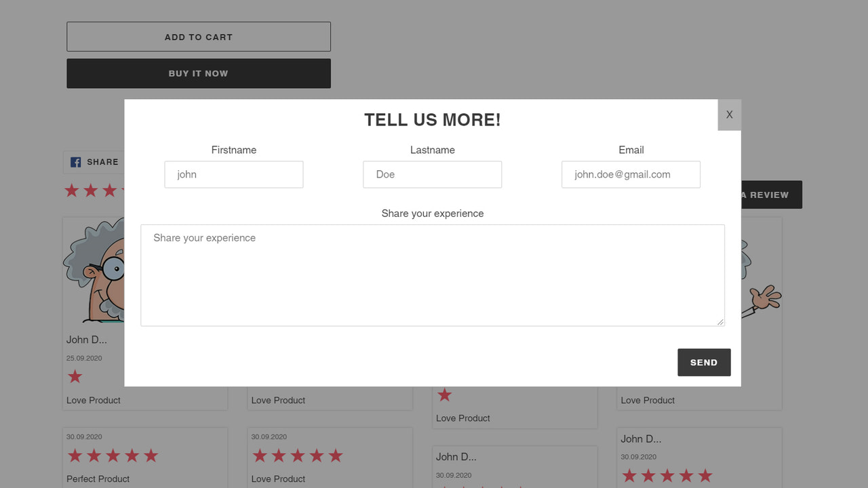This screenshot has height=488, width=868.
Task: Open John D's review from 25.09.2020
Action: click(87, 340)
